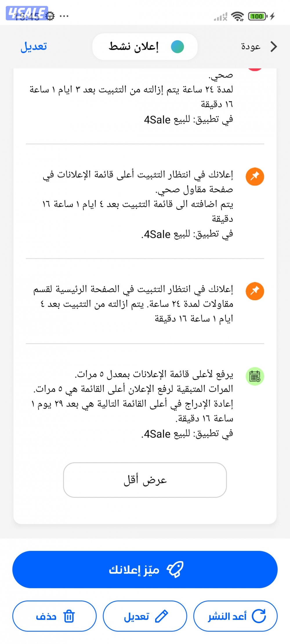290x644 pixels.
Task: Tap the teal active status dot
Action: click(177, 47)
